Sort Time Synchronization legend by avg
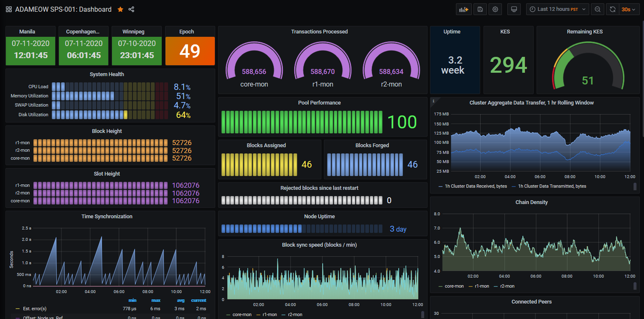 coord(180,301)
